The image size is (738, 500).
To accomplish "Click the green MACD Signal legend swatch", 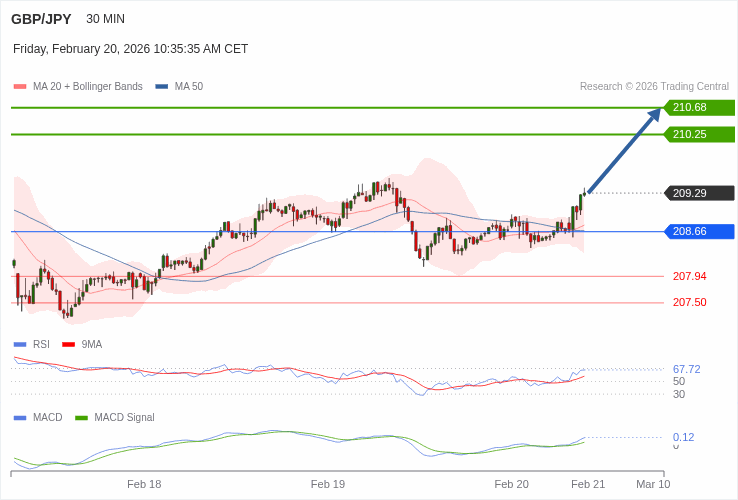I will [81, 418].
